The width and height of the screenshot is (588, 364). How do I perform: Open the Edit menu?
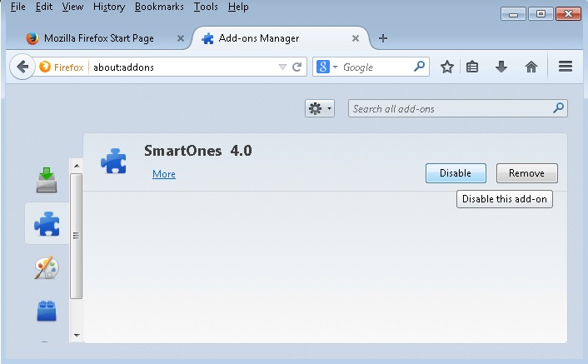44,7
